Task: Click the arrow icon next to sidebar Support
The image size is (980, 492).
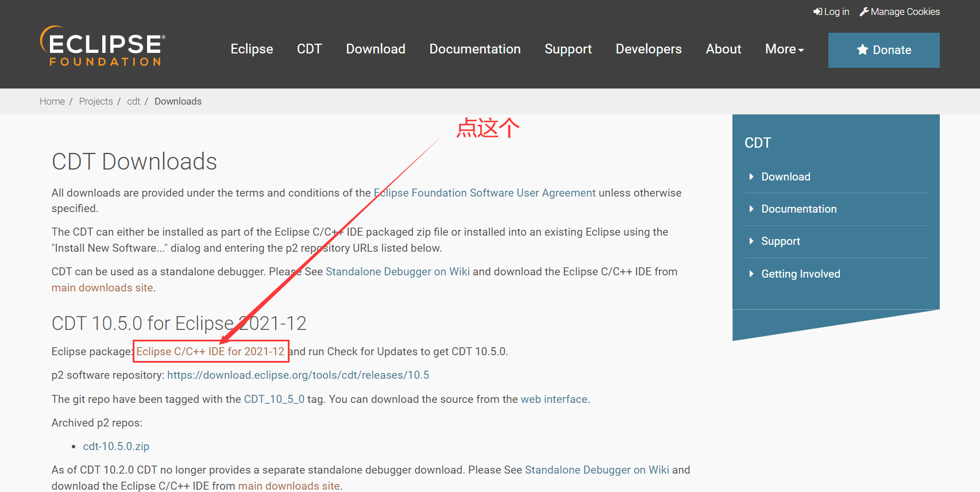Action: point(751,241)
